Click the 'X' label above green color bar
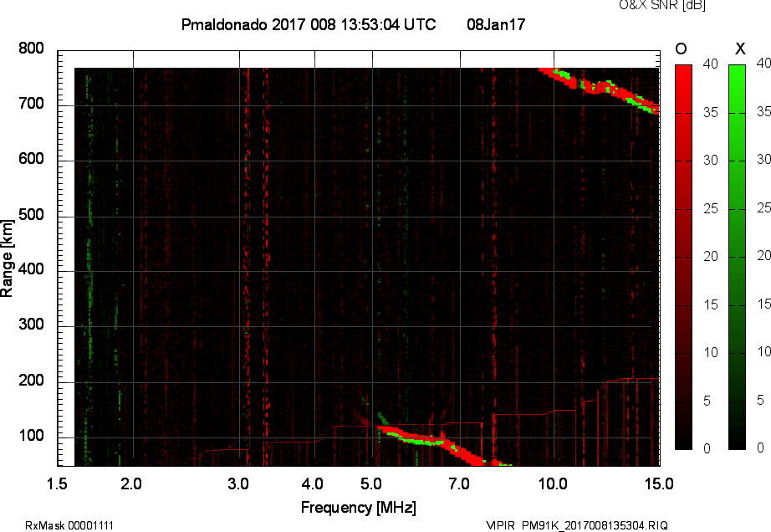The height and width of the screenshot is (532, 771). pos(740,49)
